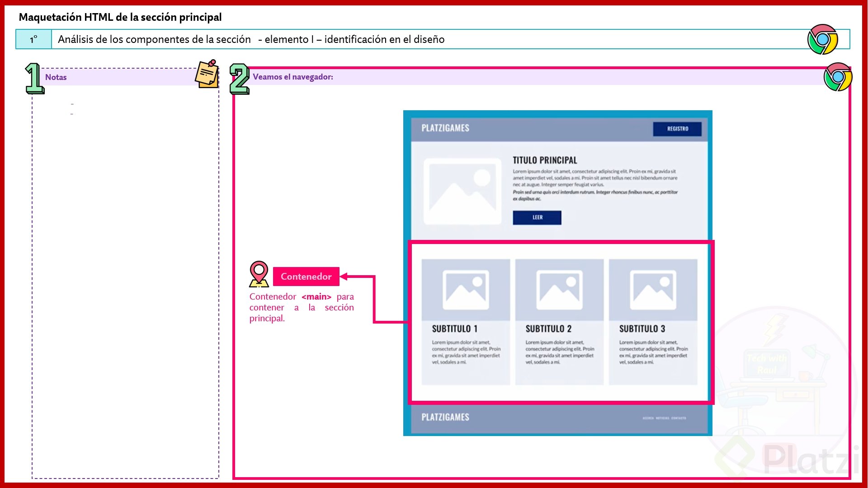Click the 'Veamos el navegador:' heading
Image resolution: width=868 pixels, height=488 pixels.
pos(293,77)
